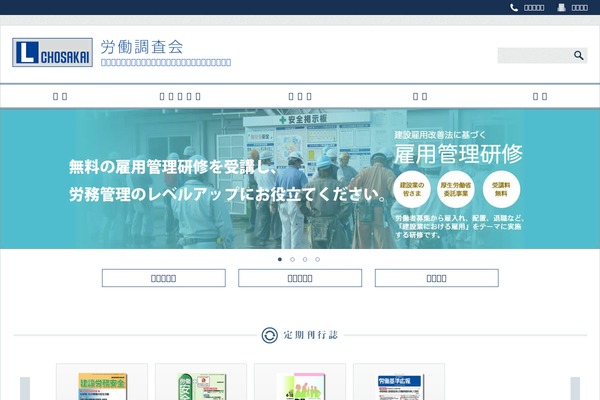The image size is (600, 400).
Task: Select the second carousel slide dot
Action: coord(292,260)
